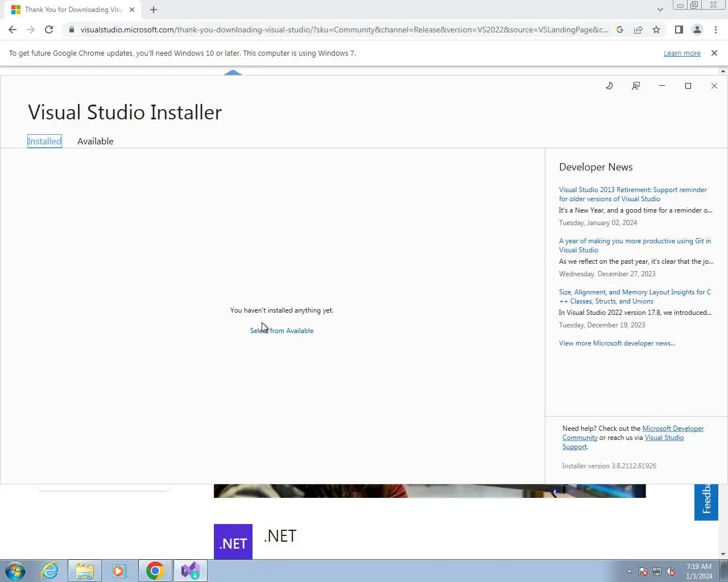Click the .NET heading text
Screen dimensions: 728x582
pos(280,536)
